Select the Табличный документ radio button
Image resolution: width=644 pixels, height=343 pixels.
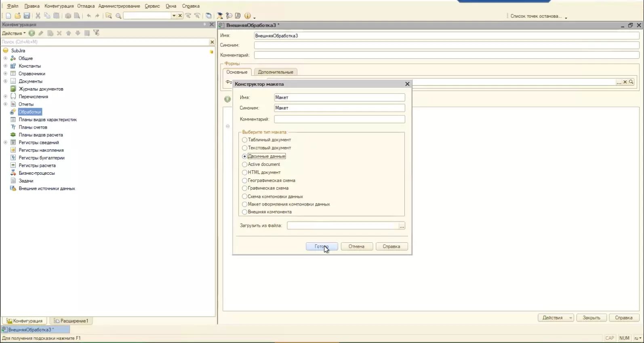pos(244,140)
